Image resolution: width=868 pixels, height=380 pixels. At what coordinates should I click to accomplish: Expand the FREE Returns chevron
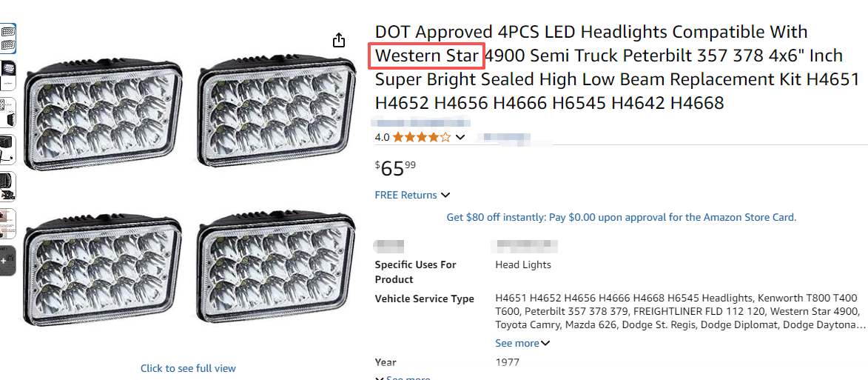[445, 196]
